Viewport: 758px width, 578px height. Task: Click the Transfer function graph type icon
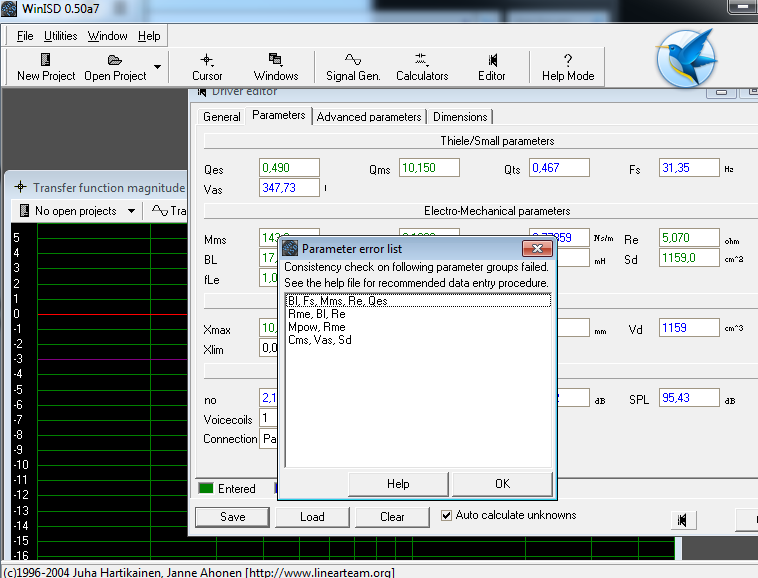pos(160,210)
